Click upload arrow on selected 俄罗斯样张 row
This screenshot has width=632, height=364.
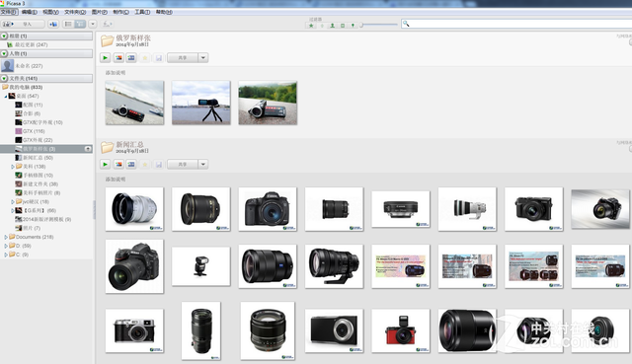pos(88,149)
